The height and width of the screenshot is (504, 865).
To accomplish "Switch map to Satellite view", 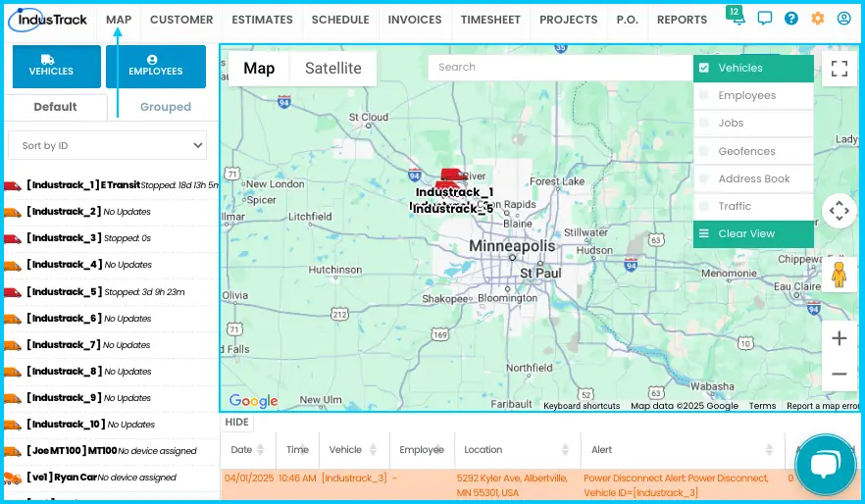I will (x=333, y=69).
